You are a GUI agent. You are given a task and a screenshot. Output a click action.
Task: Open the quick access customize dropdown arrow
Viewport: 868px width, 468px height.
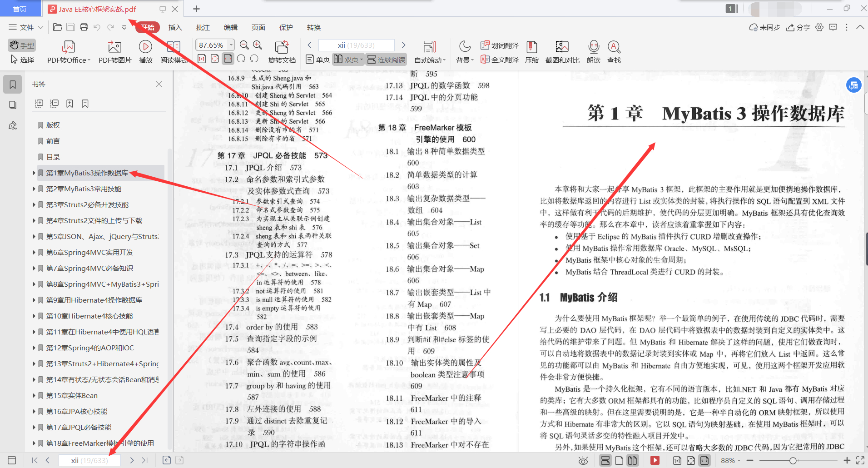pos(124,27)
